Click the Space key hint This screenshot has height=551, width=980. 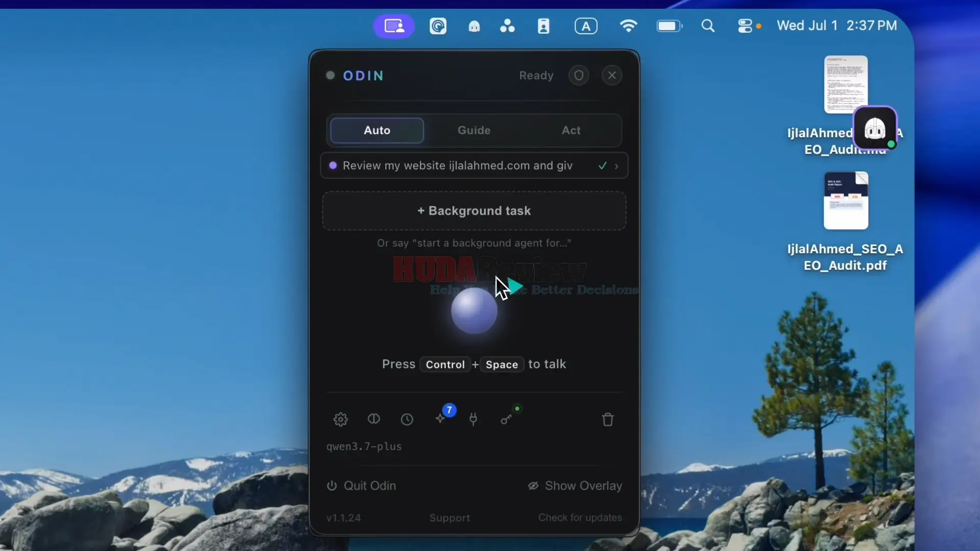click(501, 365)
